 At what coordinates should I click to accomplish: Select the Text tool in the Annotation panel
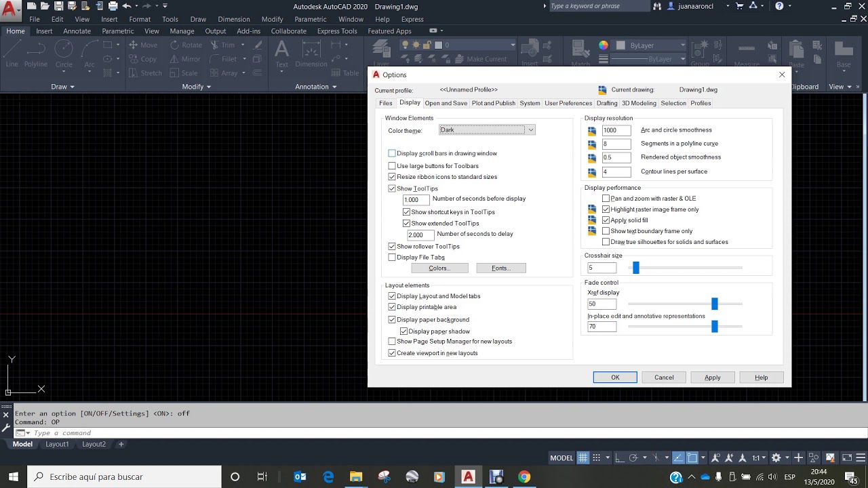tap(281, 54)
